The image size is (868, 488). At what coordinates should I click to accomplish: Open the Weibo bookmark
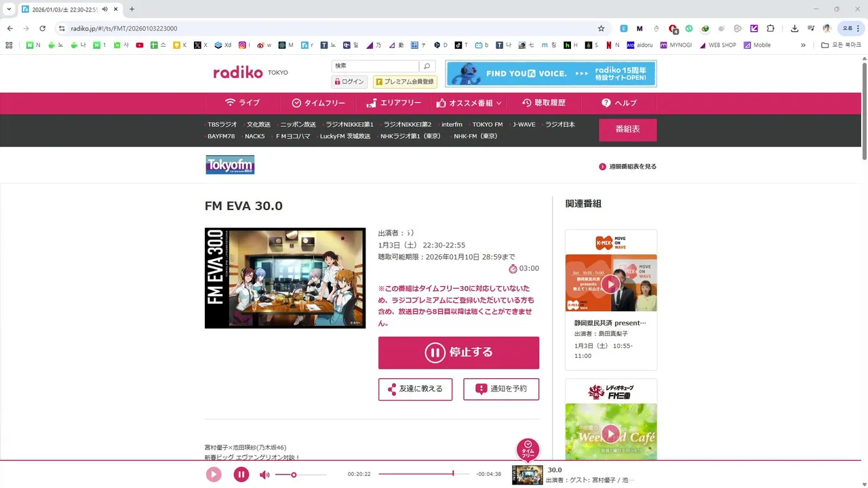point(264,45)
